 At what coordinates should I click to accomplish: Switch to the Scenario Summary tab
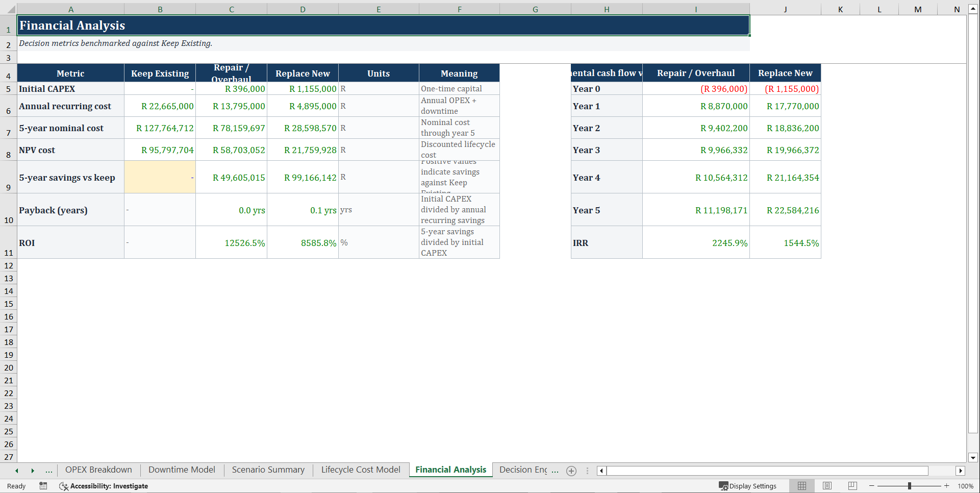pos(268,470)
